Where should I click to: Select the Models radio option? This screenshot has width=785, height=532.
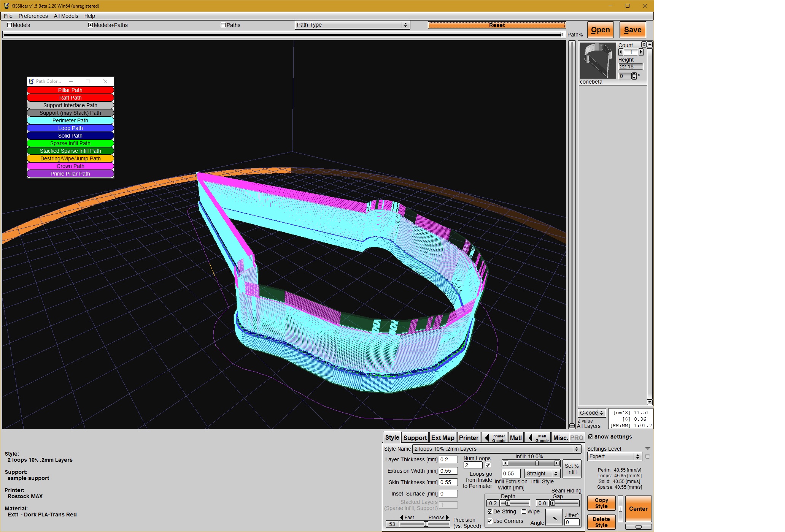coord(10,25)
